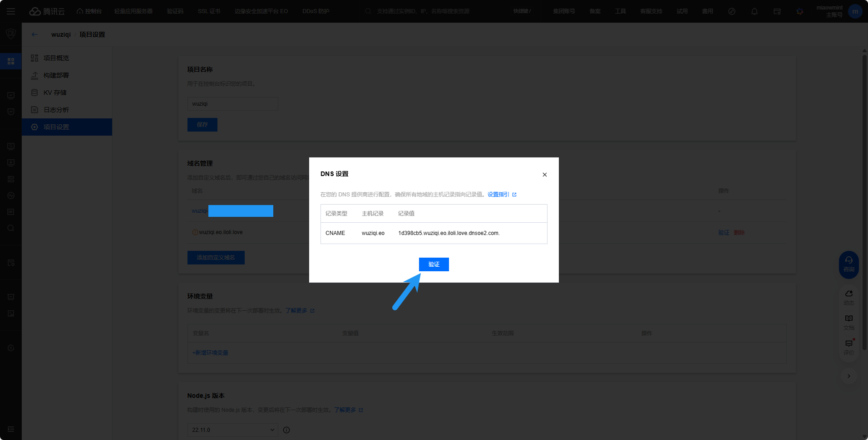Click the page's vertical scrollbar
The image size is (868, 440).
pos(864,200)
